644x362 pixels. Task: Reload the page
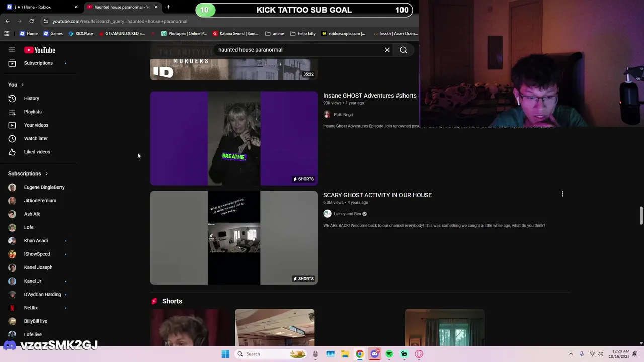[x=31, y=21]
